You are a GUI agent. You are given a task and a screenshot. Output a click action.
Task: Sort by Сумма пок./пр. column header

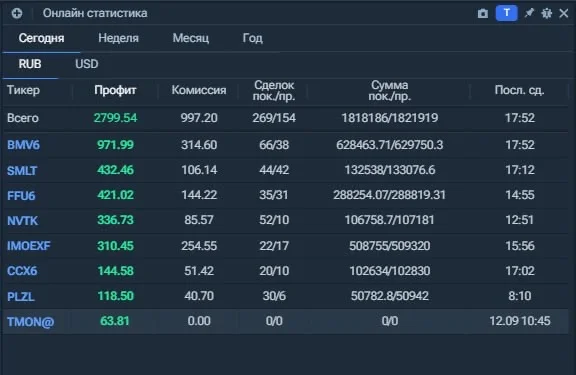pyautogui.click(x=389, y=90)
